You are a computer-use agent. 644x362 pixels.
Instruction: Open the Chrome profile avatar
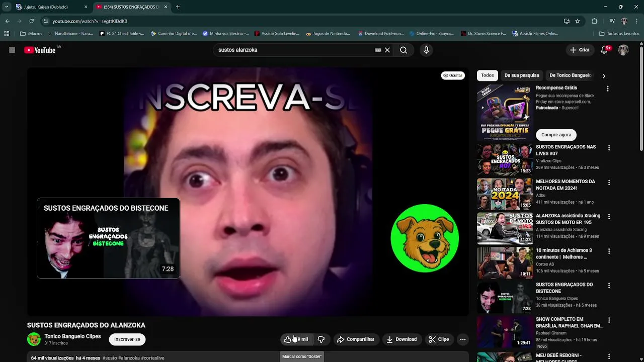tap(624, 21)
